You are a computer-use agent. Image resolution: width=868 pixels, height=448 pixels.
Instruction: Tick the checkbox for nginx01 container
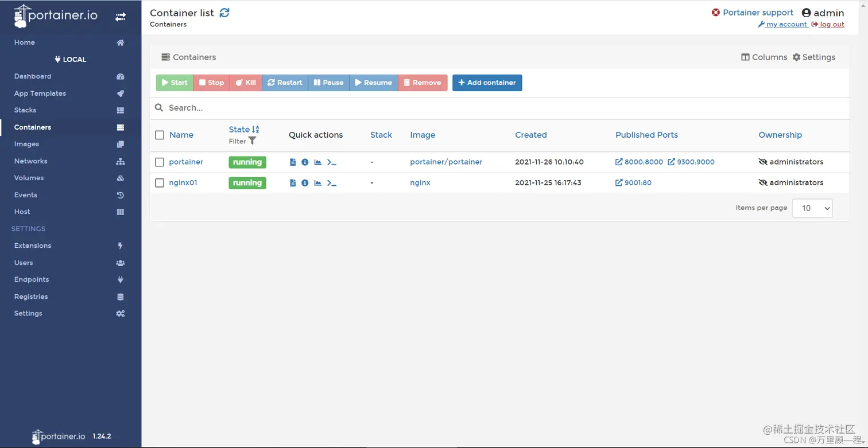160,183
